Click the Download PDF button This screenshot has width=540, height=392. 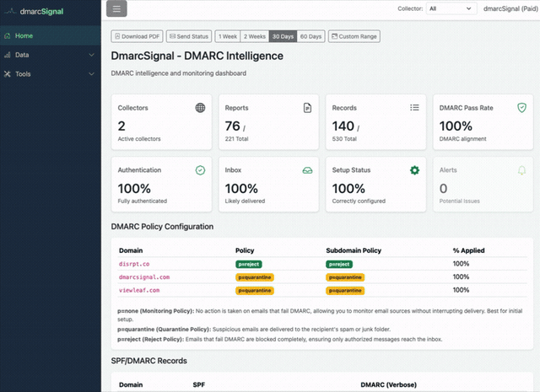click(137, 36)
